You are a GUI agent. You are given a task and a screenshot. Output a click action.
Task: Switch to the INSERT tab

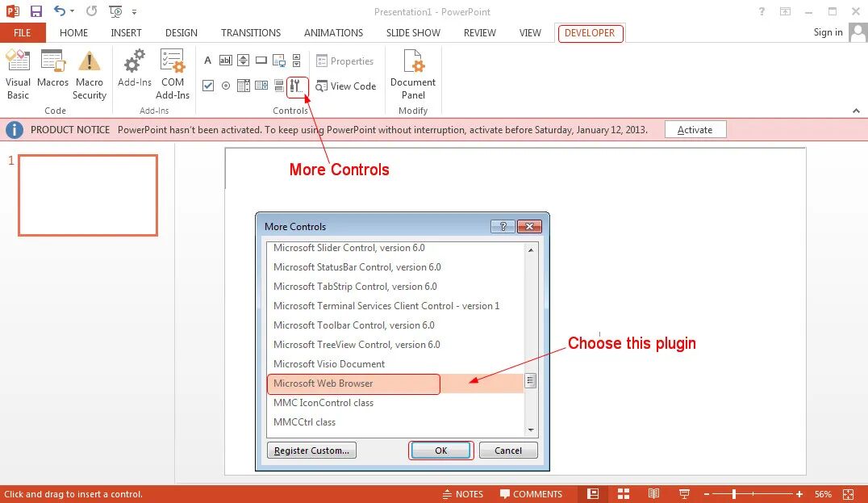coord(126,32)
